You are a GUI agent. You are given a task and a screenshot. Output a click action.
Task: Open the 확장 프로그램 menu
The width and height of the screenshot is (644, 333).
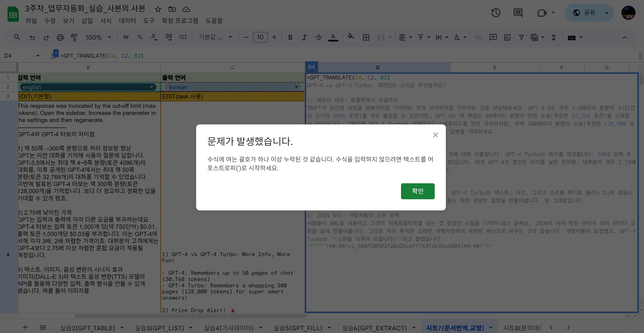[x=180, y=21]
